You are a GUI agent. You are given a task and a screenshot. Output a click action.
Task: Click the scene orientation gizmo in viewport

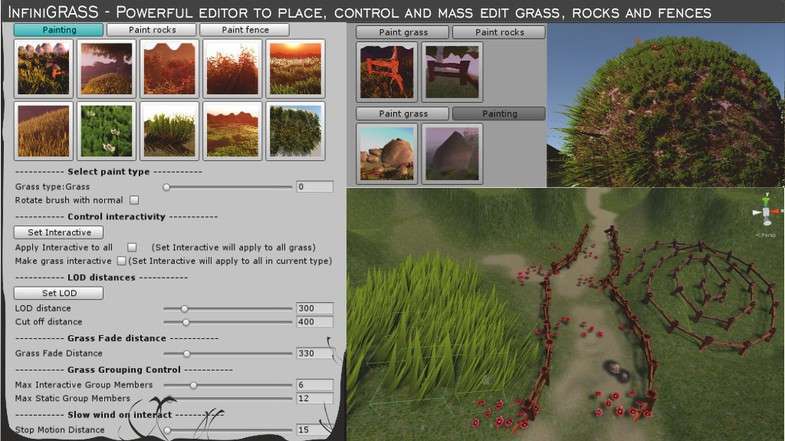pyautogui.click(x=766, y=212)
